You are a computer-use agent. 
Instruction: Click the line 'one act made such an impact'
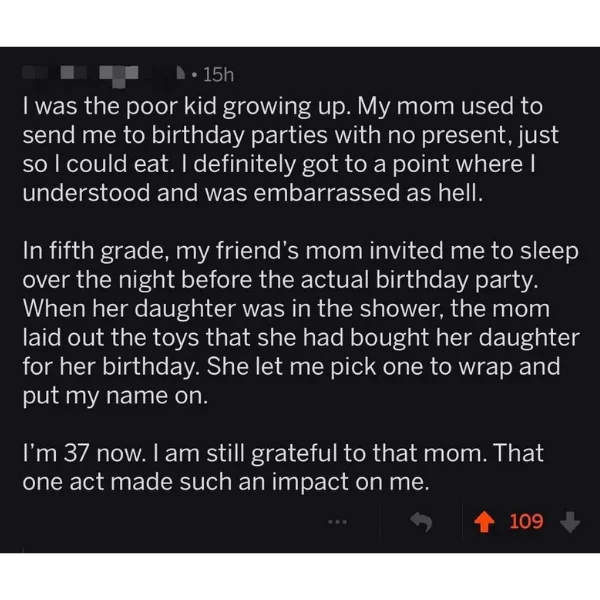pos(185,482)
